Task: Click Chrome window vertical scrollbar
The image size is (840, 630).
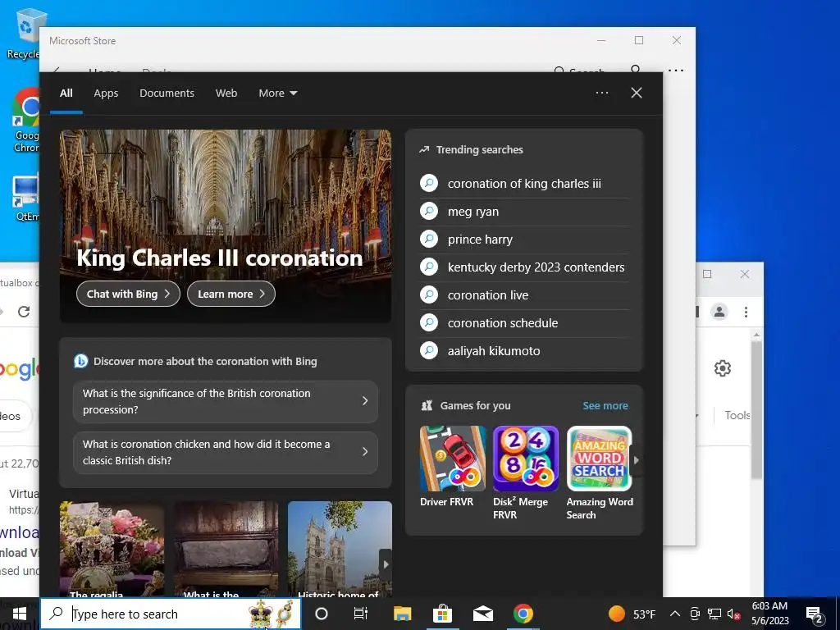Action: (x=756, y=410)
